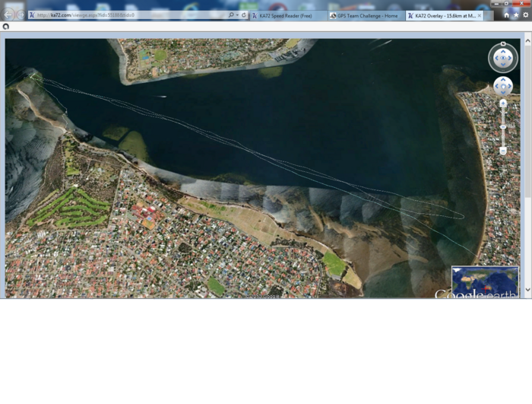
Task: Close the KA72 Overlay tab
Action: pyautogui.click(x=480, y=15)
